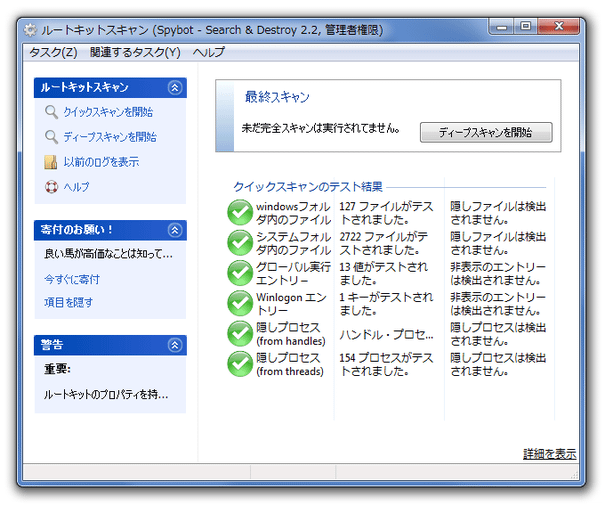605x506 pixels.
Task: Collapse the 寄付のお願い！ panel
Action: [175, 230]
